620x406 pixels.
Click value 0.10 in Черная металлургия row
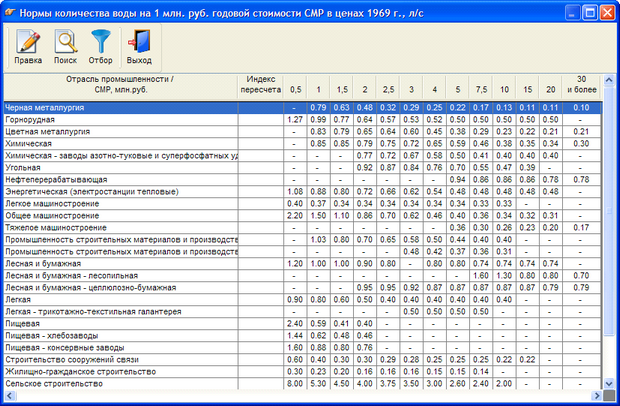(581, 108)
